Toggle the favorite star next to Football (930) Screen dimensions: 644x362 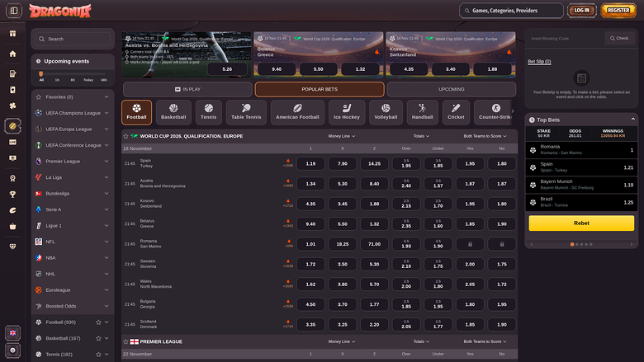click(97, 322)
